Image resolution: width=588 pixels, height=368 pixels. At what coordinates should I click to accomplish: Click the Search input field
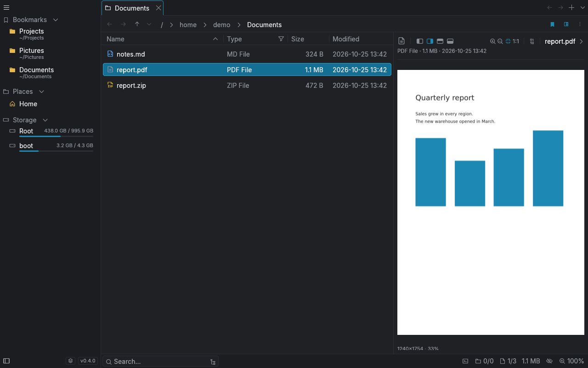160,362
